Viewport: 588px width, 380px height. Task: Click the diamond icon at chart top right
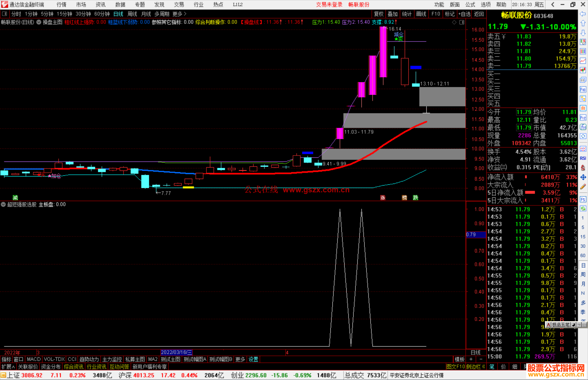tap(454, 22)
